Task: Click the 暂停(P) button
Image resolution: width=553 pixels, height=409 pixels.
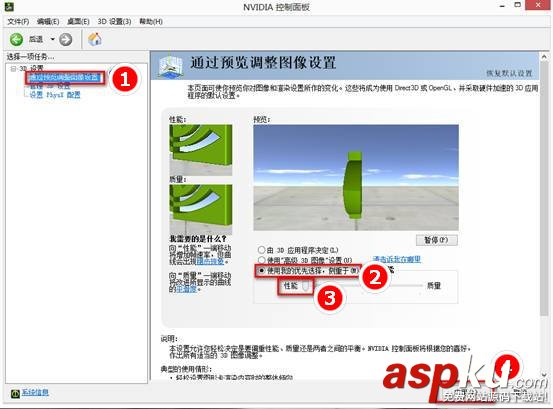Action: 437,240
